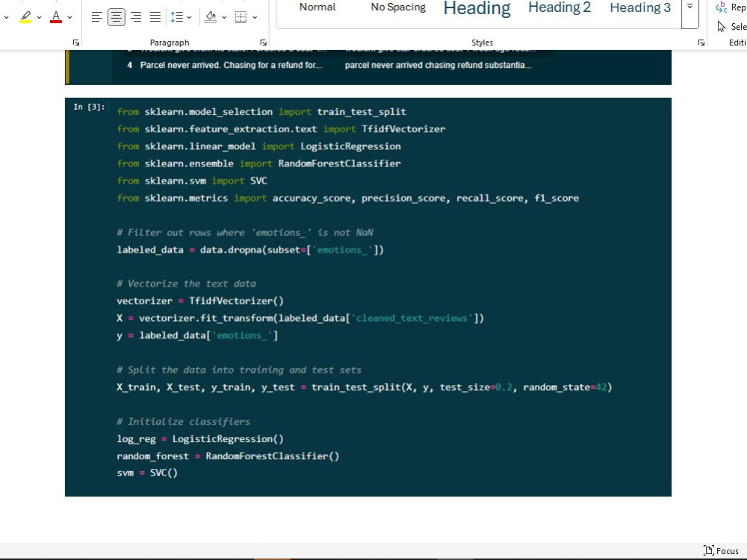Click the train_test_split import line

[x=261, y=112]
